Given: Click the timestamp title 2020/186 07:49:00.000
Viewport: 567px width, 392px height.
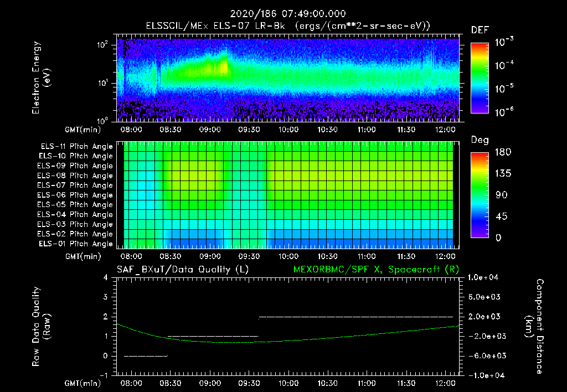Looking at the screenshot, I should [x=288, y=14].
